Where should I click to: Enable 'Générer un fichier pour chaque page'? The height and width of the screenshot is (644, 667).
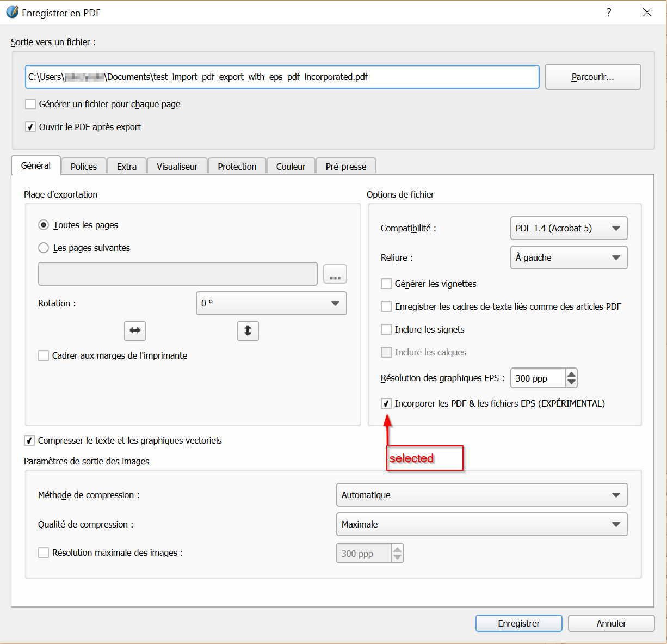pyautogui.click(x=31, y=104)
